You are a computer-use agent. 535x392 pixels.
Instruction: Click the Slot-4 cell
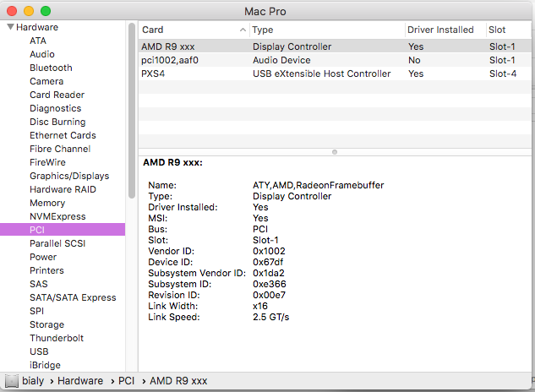point(503,73)
